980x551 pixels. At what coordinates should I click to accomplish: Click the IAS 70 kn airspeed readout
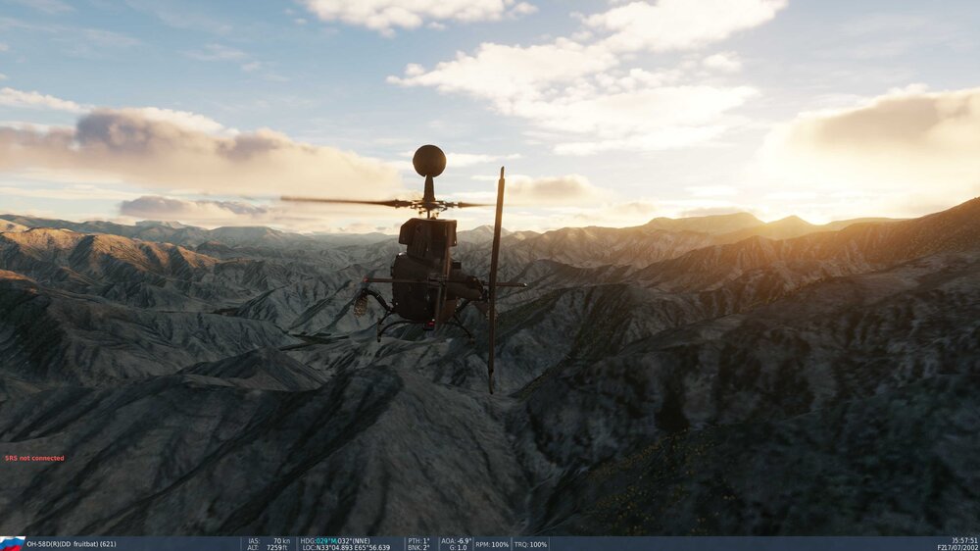269,540
